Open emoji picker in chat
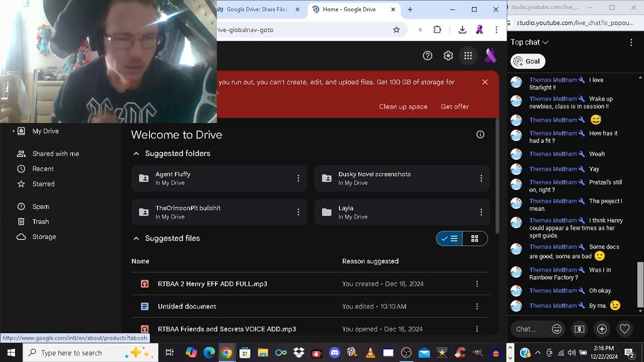 coord(556,329)
